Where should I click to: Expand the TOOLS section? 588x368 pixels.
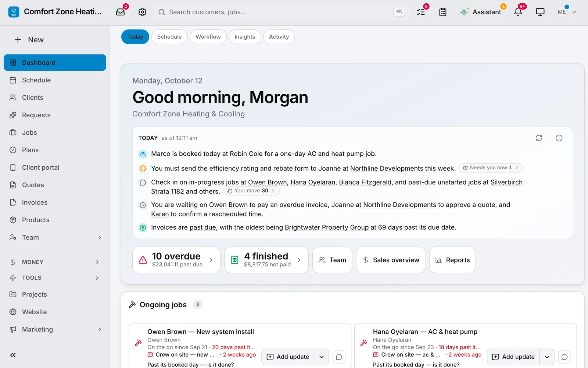[x=55, y=277]
